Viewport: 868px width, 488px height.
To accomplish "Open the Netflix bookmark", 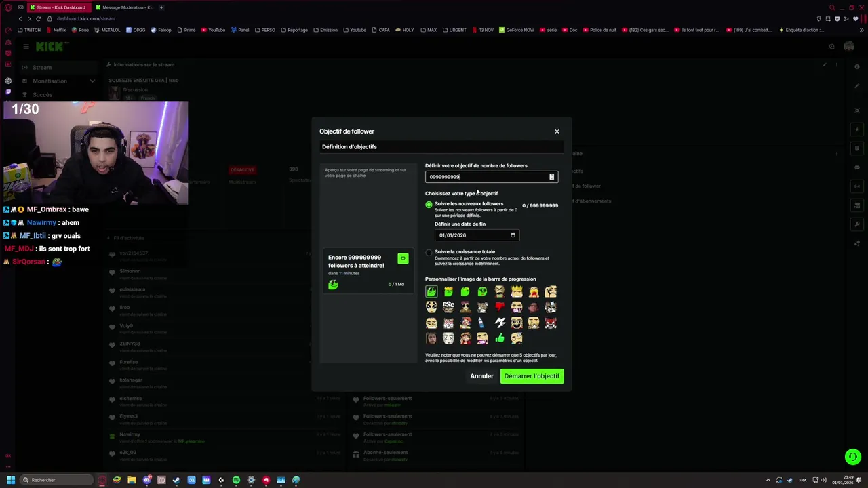I will click(x=56, y=30).
